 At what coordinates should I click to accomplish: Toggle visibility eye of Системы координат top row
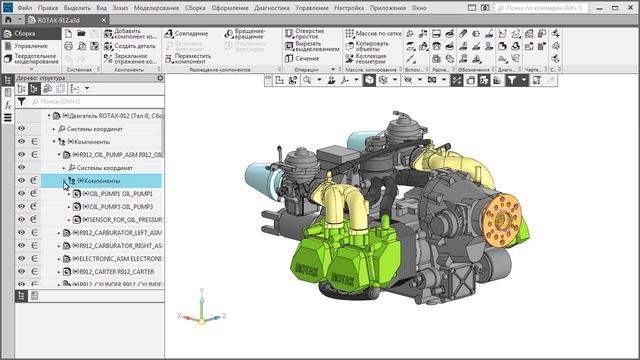[x=21, y=129]
